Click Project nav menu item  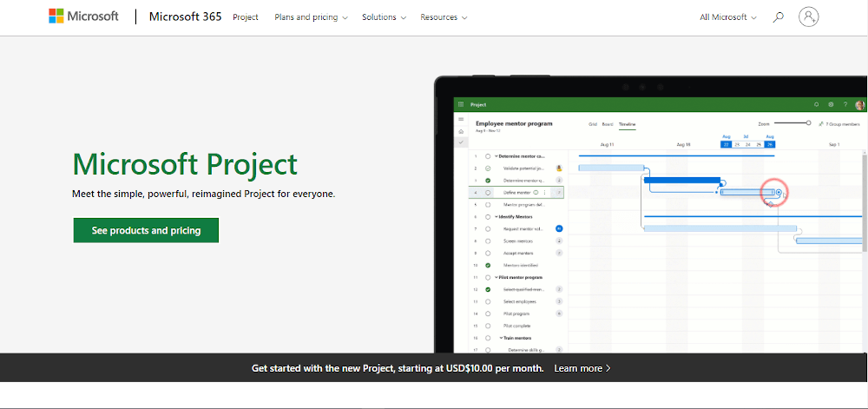click(246, 17)
